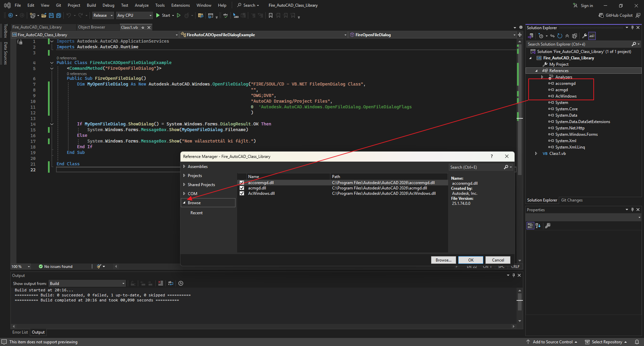The width and height of the screenshot is (644, 346).
Task: Refresh the Solution Explorer
Action: (x=559, y=36)
